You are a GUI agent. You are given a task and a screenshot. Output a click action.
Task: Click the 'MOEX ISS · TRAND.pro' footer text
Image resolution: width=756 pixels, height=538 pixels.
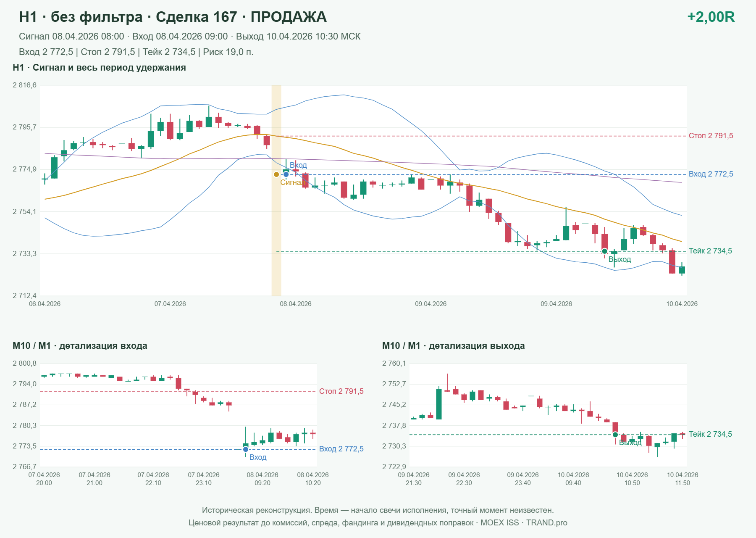point(524,523)
